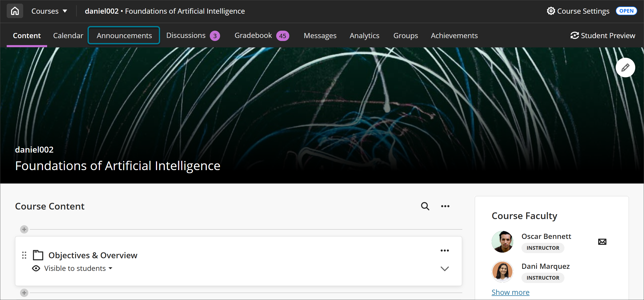Click the Objectives & Overview folder icon
Viewport: 644px width, 300px height.
tap(38, 255)
